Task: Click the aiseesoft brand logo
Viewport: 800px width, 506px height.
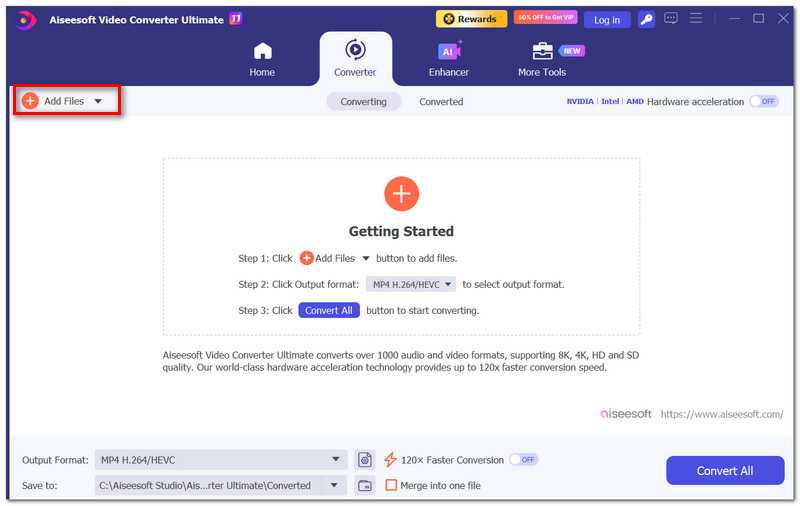Action: [626, 414]
